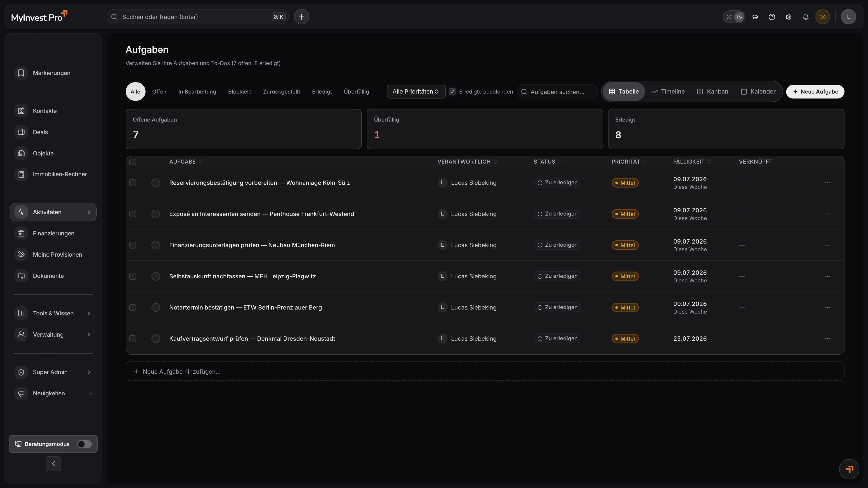Switch to Kanban view
The height and width of the screenshot is (488, 868).
click(x=712, y=91)
